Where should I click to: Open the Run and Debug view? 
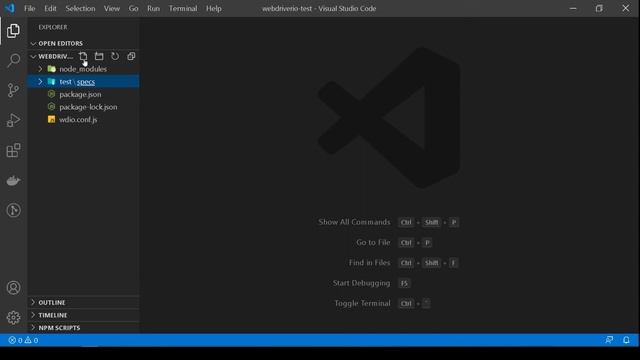point(13,120)
